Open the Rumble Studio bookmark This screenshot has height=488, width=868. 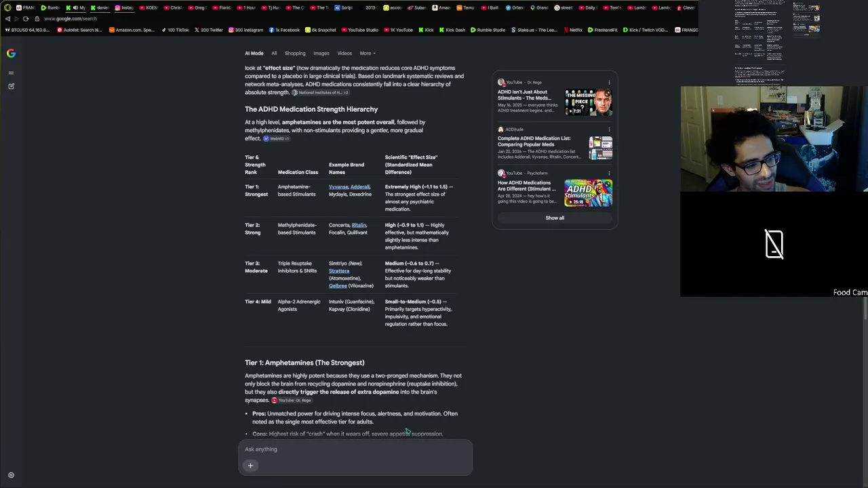coord(488,30)
